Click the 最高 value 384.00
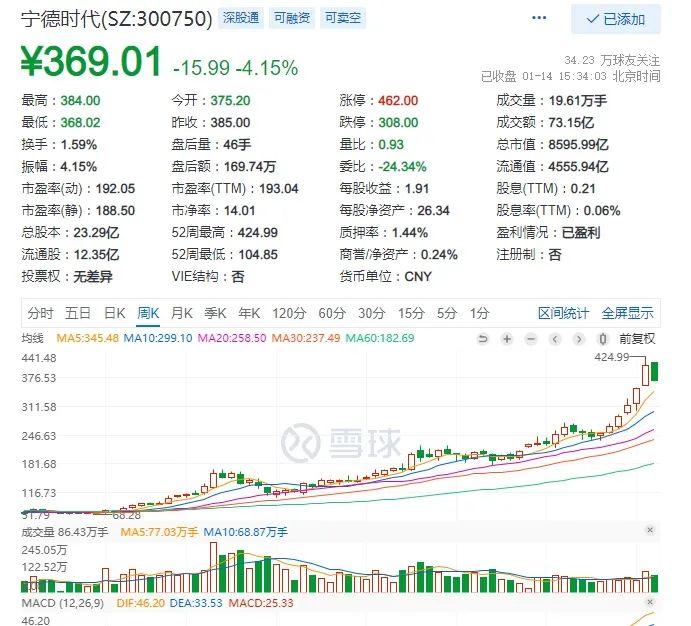The image size is (691, 626). pos(80,100)
